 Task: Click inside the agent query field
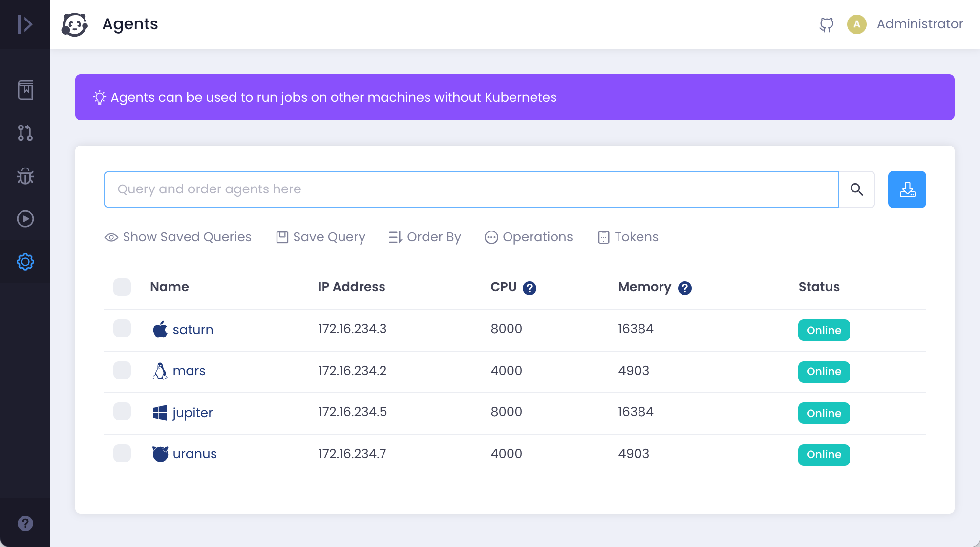pos(440,189)
